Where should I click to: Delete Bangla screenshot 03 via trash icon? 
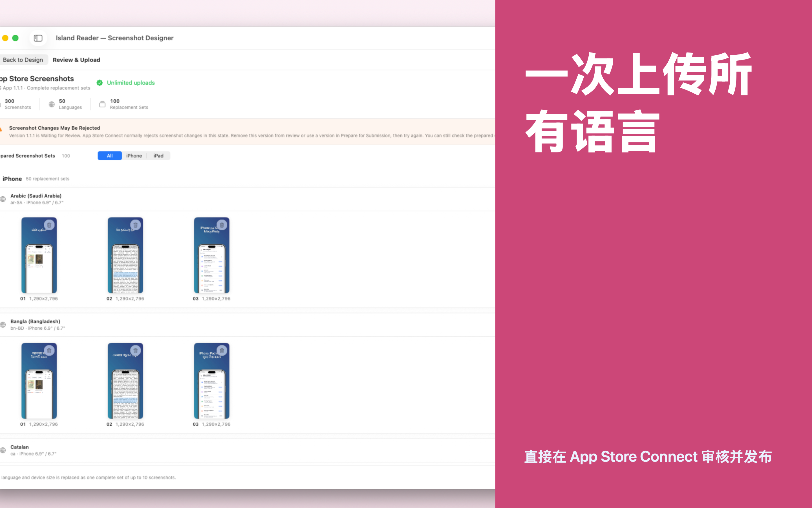[222, 351]
